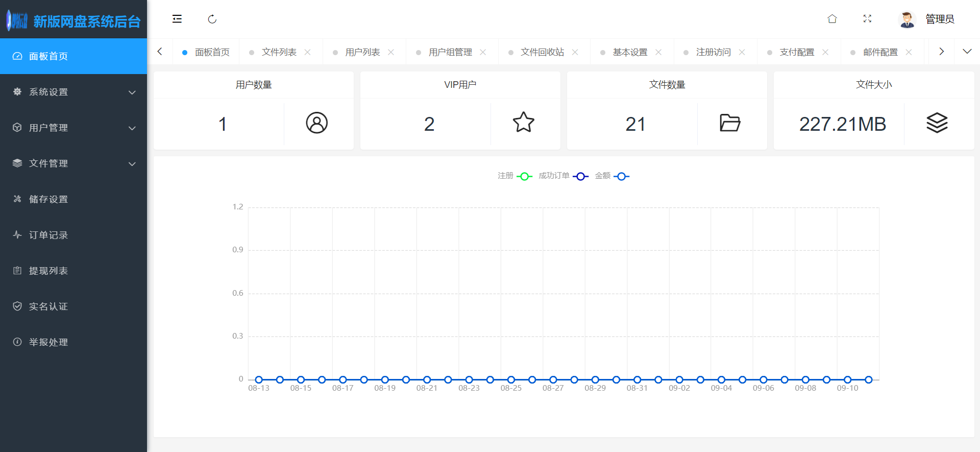The height and width of the screenshot is (452, 980).
Task: Switch to the 面板首页 tab
Action: 206,52
